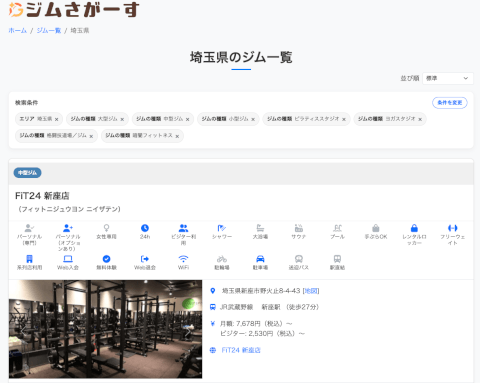
Task: Click the 駅直結 train icon
Action: click(337, 259)
